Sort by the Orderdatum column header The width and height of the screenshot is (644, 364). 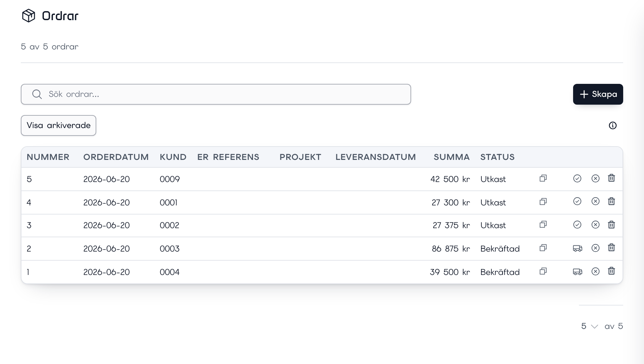point(116,157)
